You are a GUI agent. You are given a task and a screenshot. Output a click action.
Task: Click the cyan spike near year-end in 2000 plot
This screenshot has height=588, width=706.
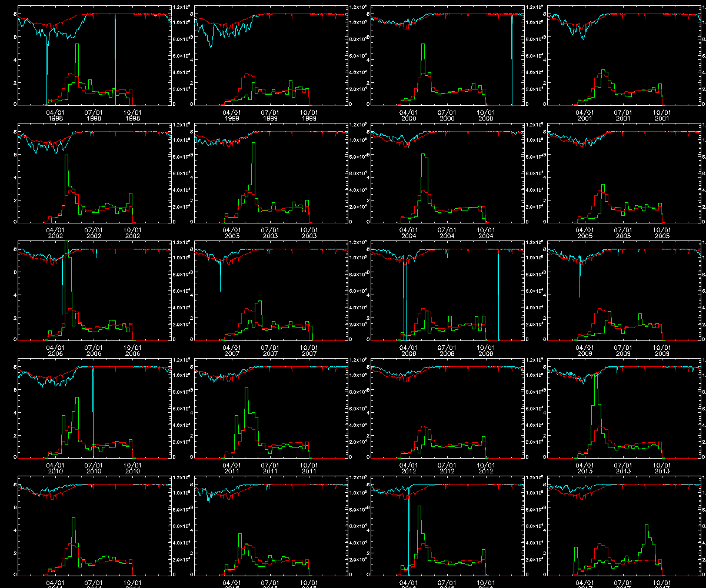512,59
